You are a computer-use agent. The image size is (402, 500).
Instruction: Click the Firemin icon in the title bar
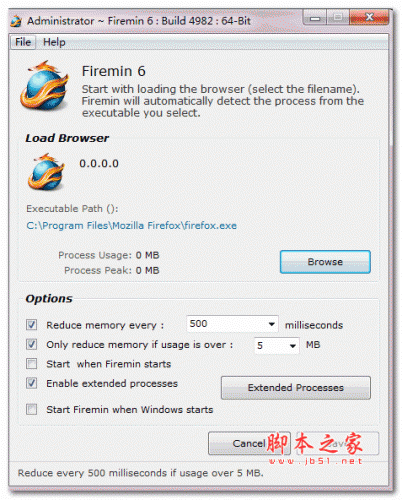point(16,21)
